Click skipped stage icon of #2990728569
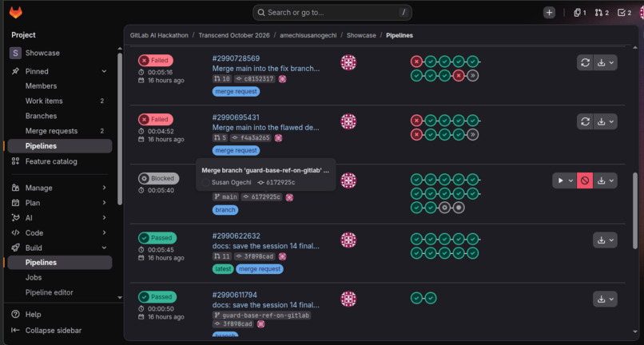 pyautogui.click(x=473, y=76)
